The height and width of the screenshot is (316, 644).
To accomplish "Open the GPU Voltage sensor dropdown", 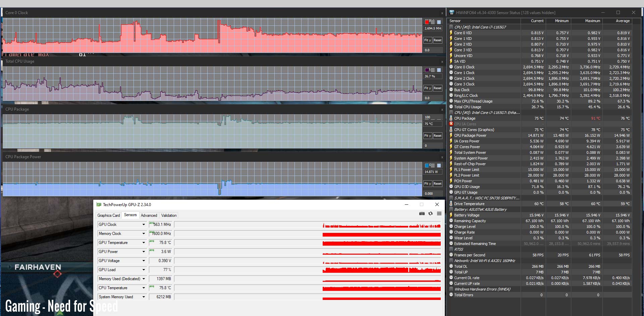I will (x=144, y=261).
